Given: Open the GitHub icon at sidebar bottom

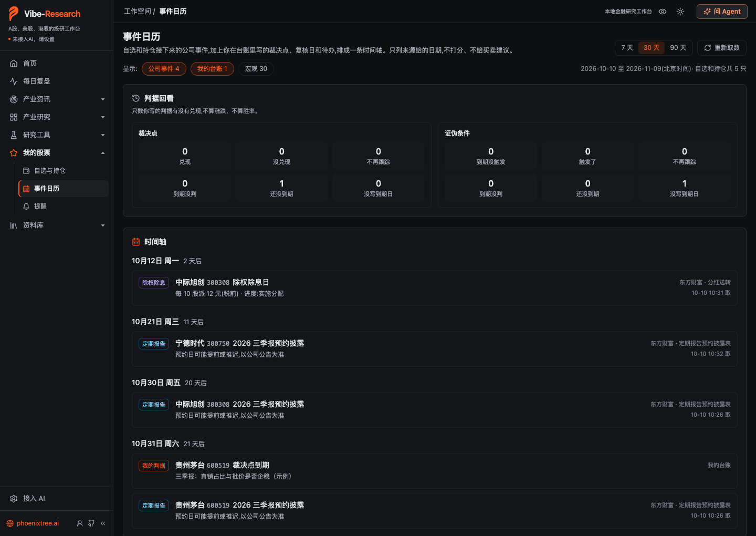Looking at the screenshot, I should click(91, 523).
